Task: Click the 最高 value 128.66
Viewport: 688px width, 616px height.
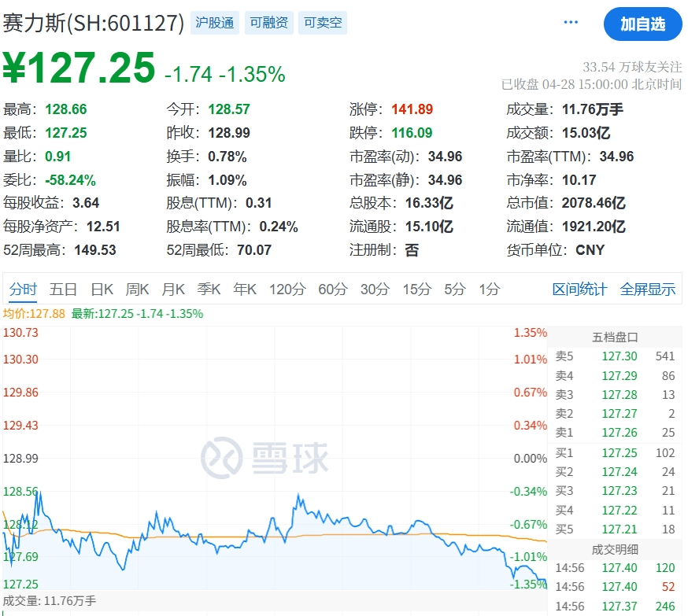Action: [x=66, y=109]
